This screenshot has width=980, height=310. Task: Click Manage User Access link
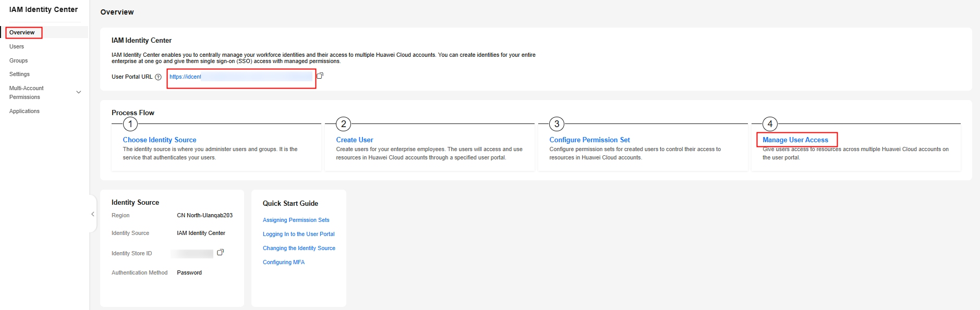(x=795, y=140)
